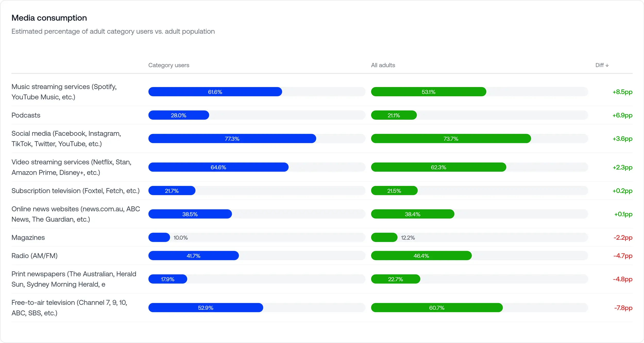Click the -7.8pp Free-to-air television difference
This screenshot has width=644, height=343.
tap(623, 308)
